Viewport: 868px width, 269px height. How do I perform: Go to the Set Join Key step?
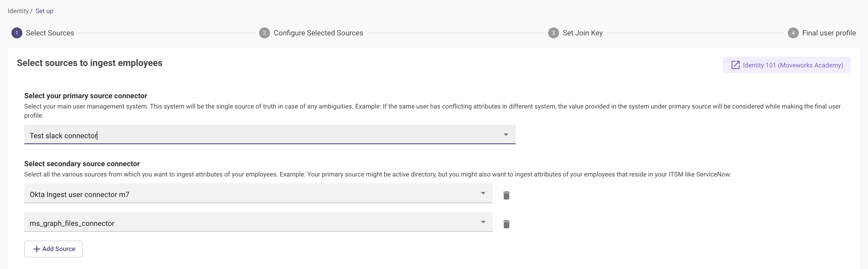583,33
